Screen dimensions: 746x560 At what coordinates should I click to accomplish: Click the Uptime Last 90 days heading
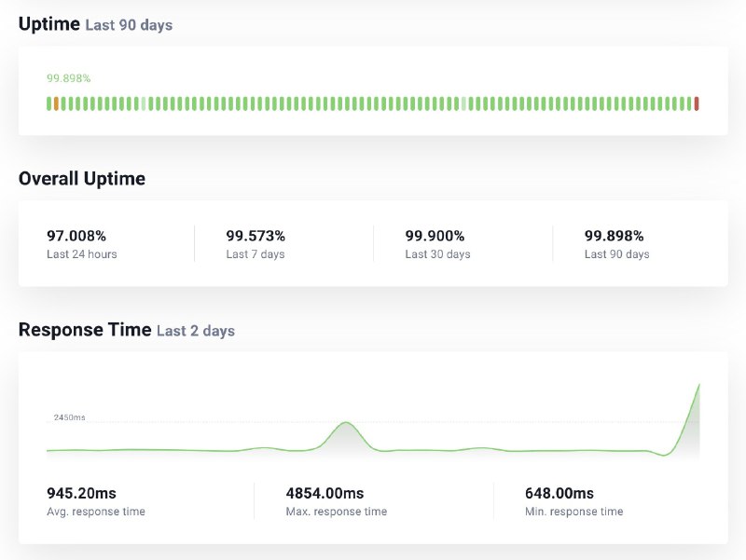(95, 25)
